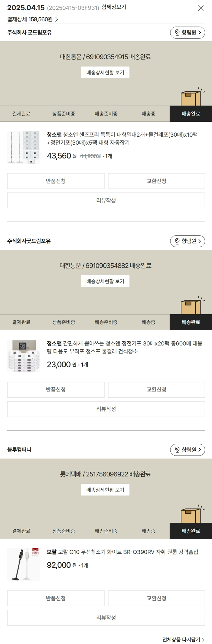Select 배송중 step in 블루컴퍼니 tracker

pos(148,531)
